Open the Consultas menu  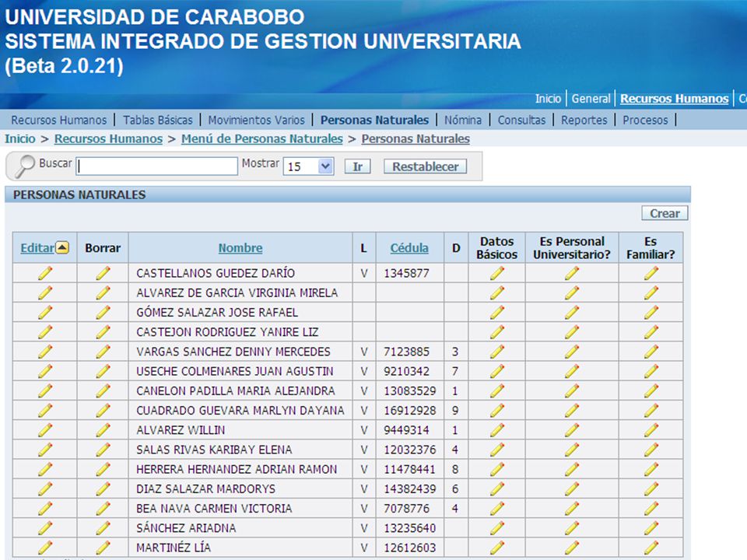pyautogui.click(x=521, y=120)
